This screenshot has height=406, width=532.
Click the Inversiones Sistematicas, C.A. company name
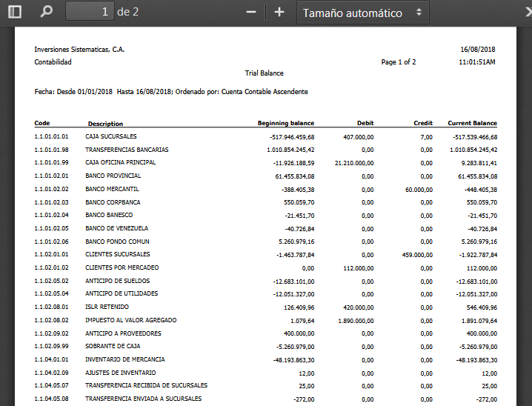pos(79,50)
